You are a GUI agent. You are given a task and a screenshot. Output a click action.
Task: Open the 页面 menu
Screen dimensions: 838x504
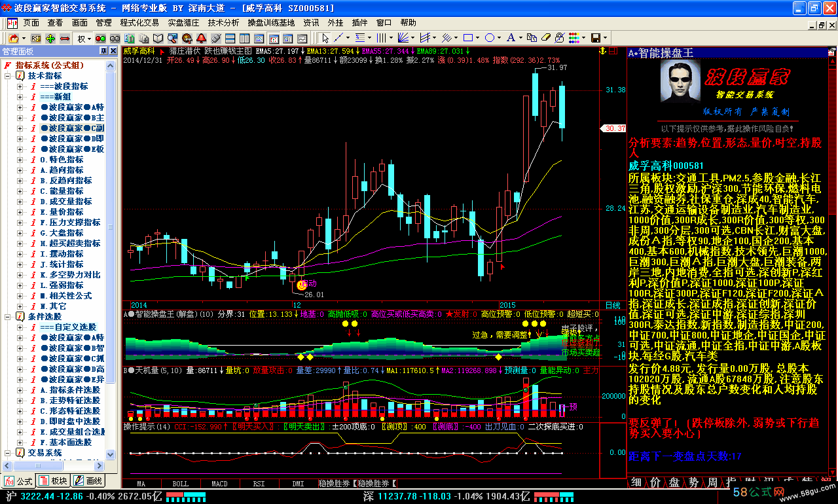coord(31,22)
